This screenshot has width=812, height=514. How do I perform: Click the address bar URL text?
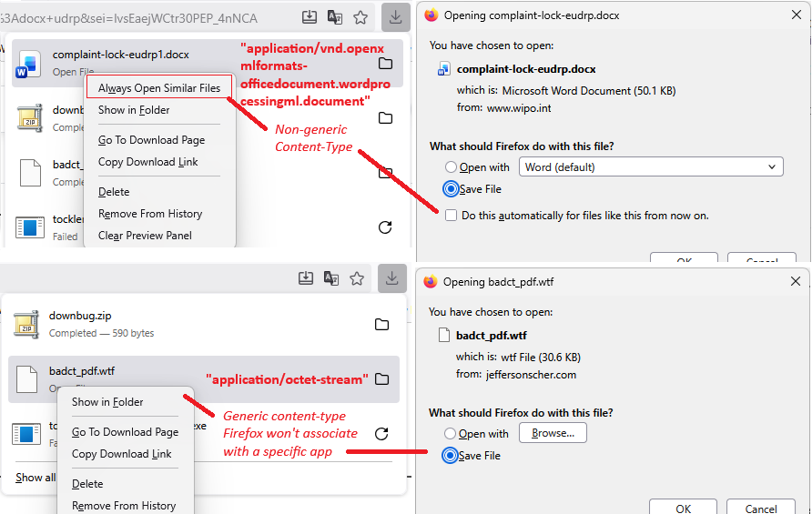[128, 18]
